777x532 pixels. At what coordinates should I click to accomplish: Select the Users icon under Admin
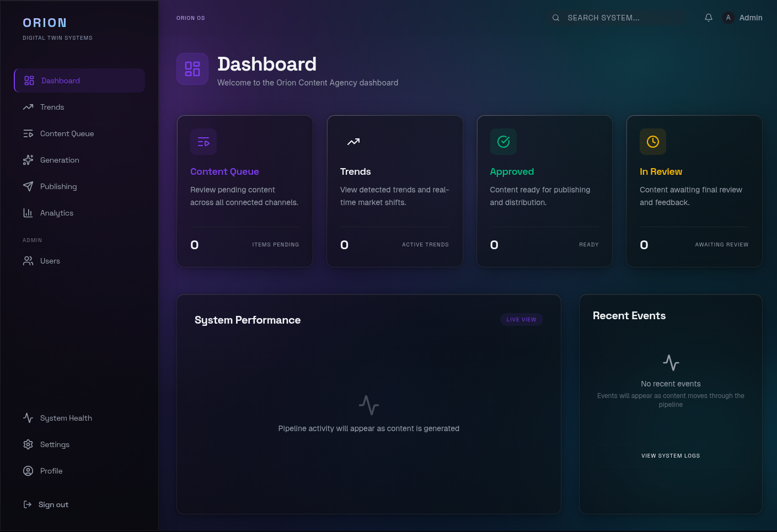click(28, 260)
